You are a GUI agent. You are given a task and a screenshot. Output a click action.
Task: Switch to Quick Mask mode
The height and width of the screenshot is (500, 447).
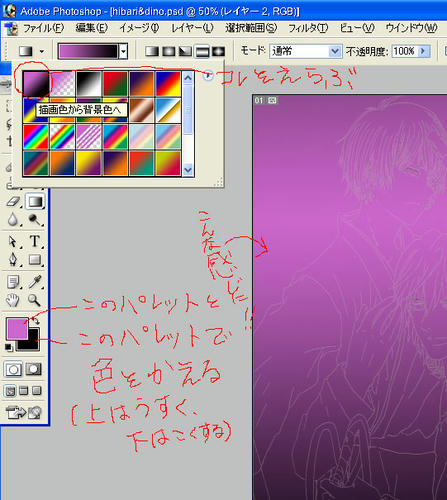point(34,369)
